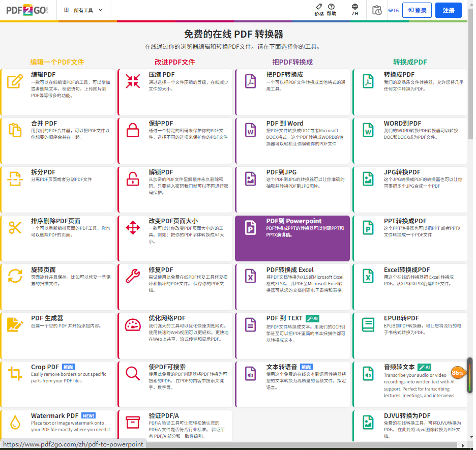Open the 价格 pricing menu item
Image resolution: width=476 pixels, height=450 pixels.
[319, 10]
